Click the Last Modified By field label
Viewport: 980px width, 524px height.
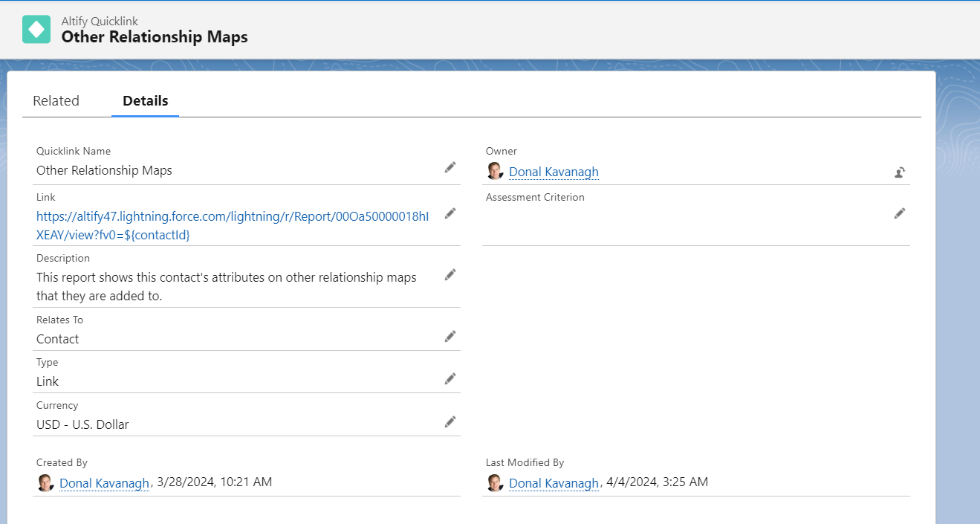point(525,463)
